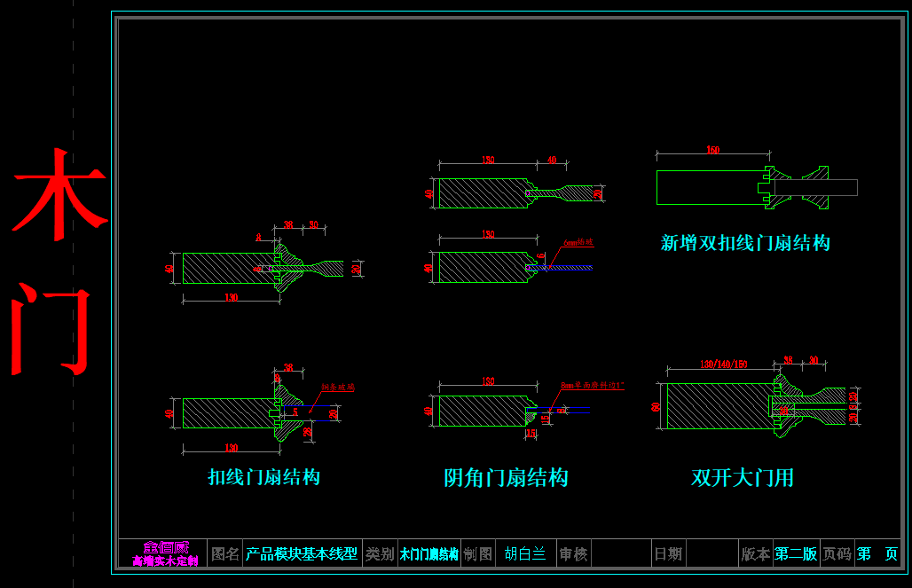Image resolution: width=912 pixels, height=588 pixels.
Task: Click the 双开大门用 caption text
Action: (x=743, y=478)
